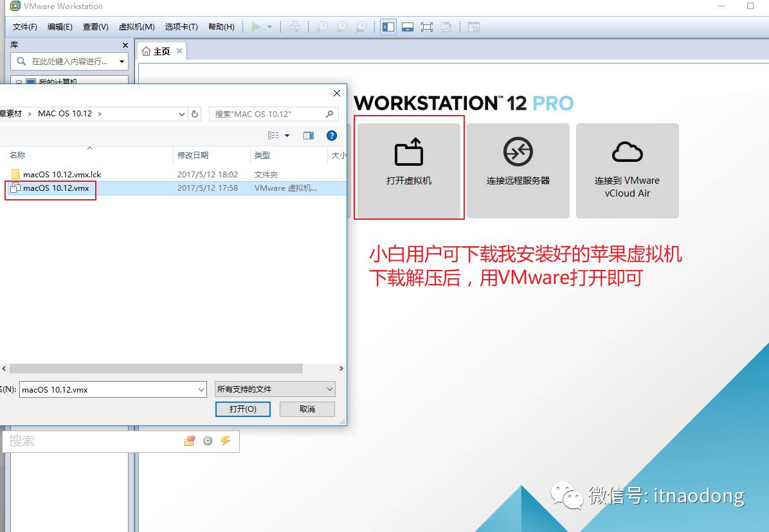
Task: Open the library search filter dropdown arrow
Action: pyautogui.click(x=122, y=62)
